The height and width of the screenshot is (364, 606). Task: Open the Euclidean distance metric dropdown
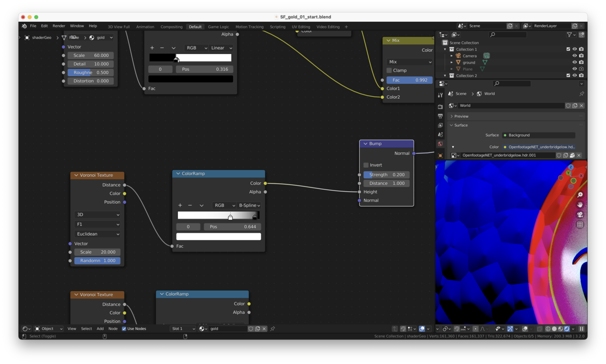pyautogui.click(x=98, y=234)
